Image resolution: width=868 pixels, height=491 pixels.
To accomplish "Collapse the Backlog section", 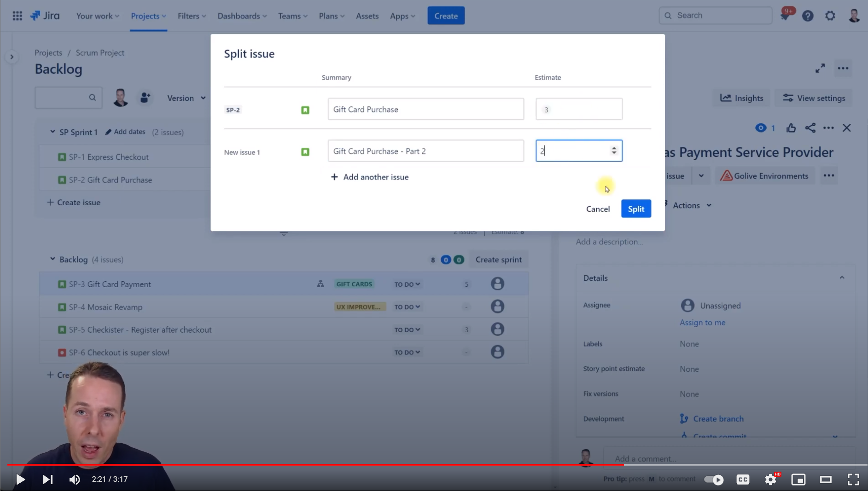I will pyautogui.click(x=52, y=259).
